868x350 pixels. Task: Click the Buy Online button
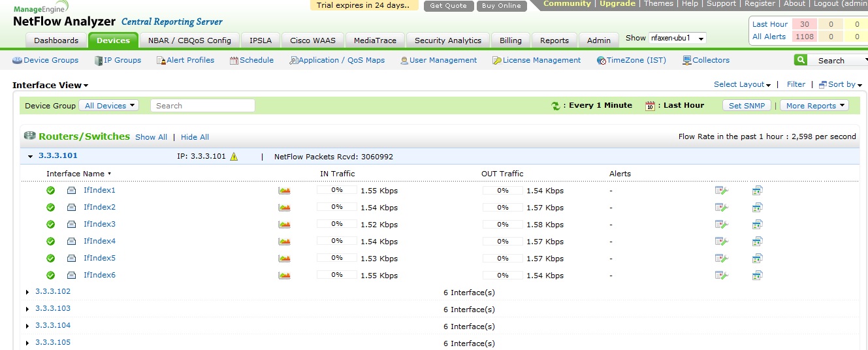[502, 6]
